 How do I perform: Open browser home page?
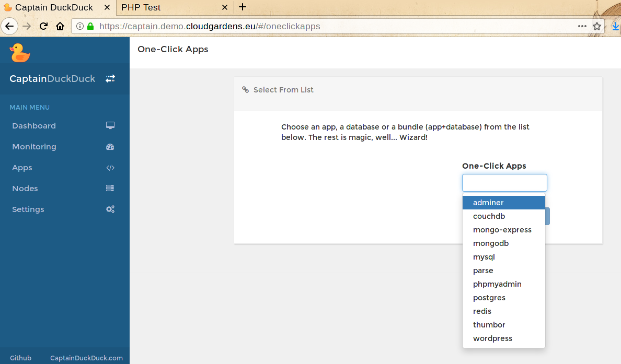pos(60,26)
